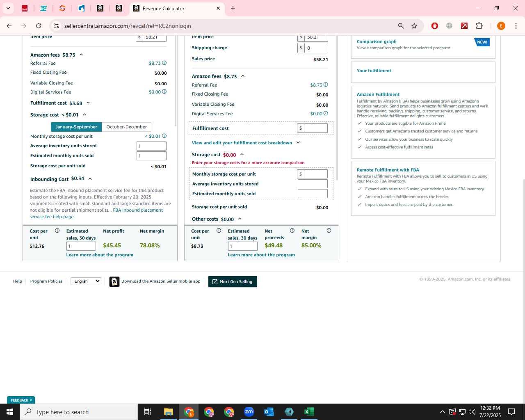Open the Help footer link
The height and width of the screenshot is (420, 525).
18,281
